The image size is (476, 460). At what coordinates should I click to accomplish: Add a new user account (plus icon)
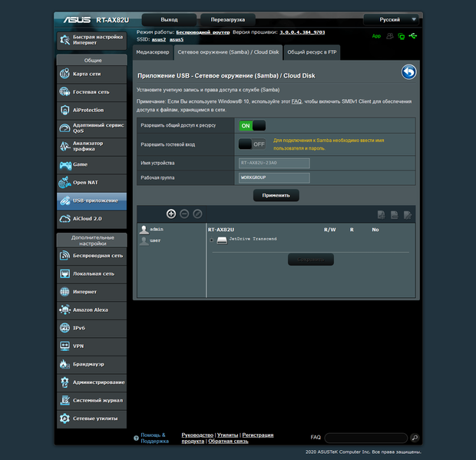[x=171, y=214]
